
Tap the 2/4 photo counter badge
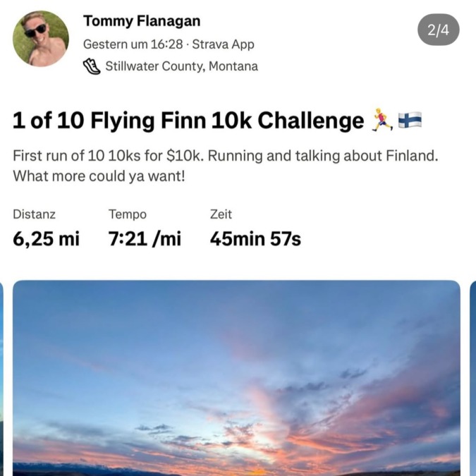click(438, 30)
